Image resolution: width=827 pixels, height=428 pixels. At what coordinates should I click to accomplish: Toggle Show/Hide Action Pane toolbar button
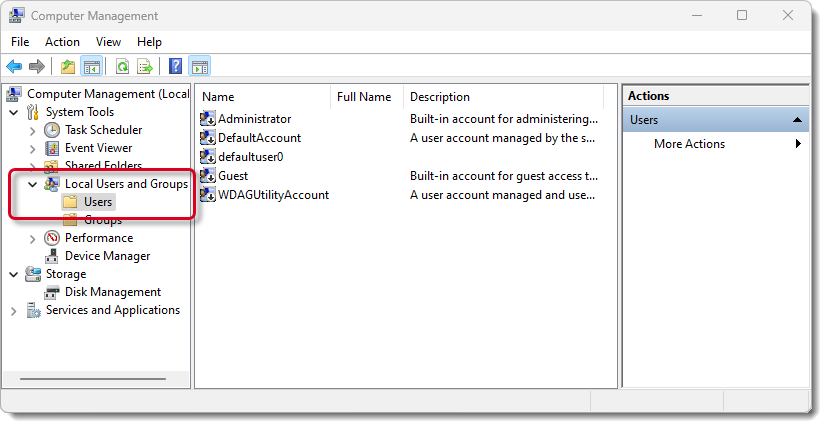pyautogui.click(x=199, y=67)
